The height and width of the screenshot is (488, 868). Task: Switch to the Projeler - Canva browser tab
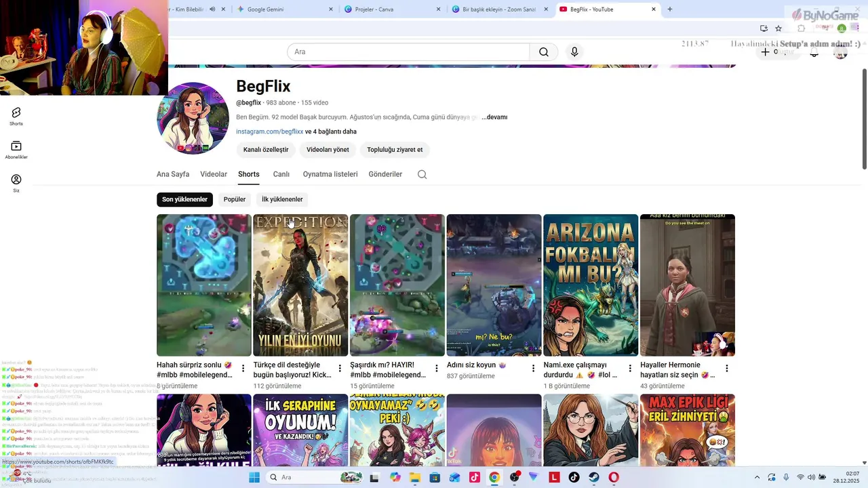click(391, 9)
